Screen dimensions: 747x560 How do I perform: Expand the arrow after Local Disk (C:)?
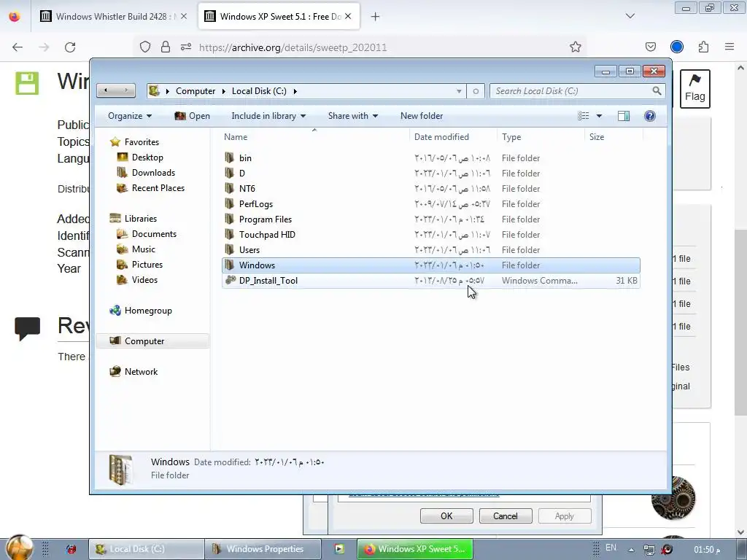295,91
